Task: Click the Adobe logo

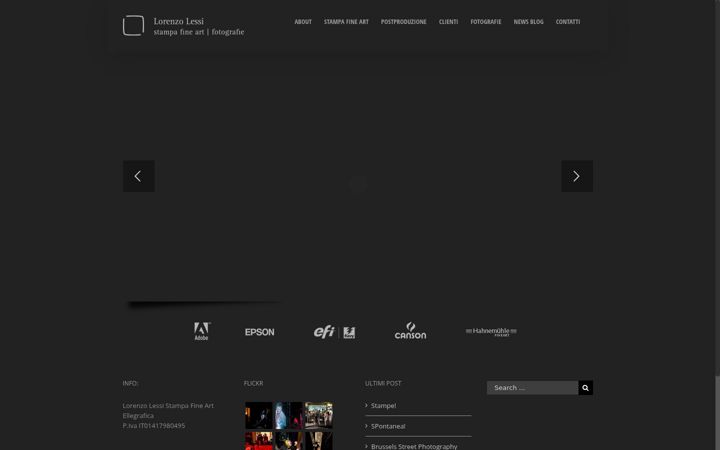Action: [202, 331]
